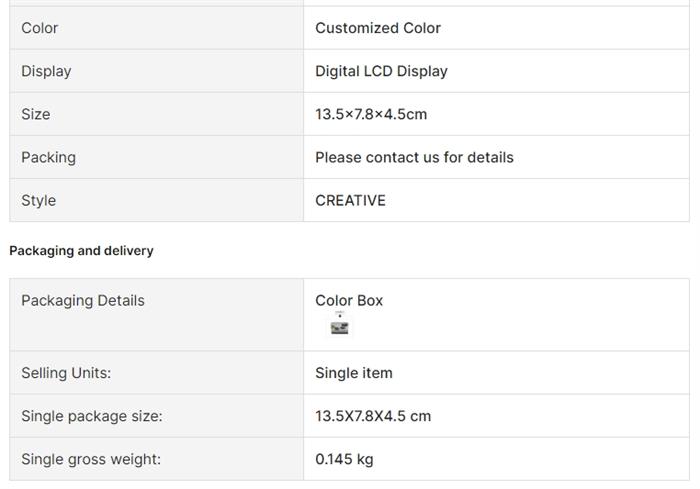Click the 13.5X7.8X4.5 cm package size value
The height and width of the screenshot is (489, 700).
point(373,416)
